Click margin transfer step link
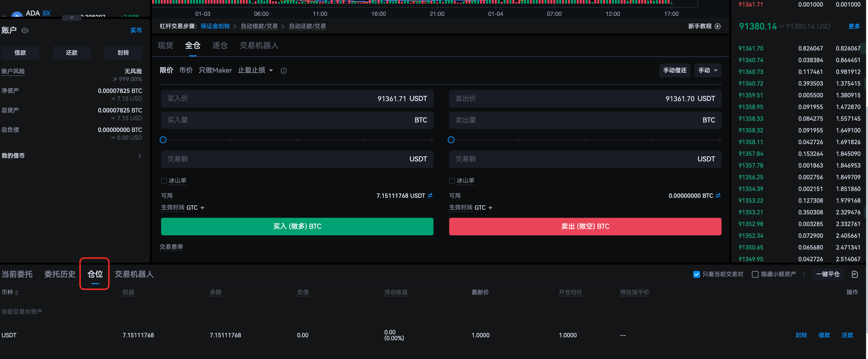 tap(215, 26)
